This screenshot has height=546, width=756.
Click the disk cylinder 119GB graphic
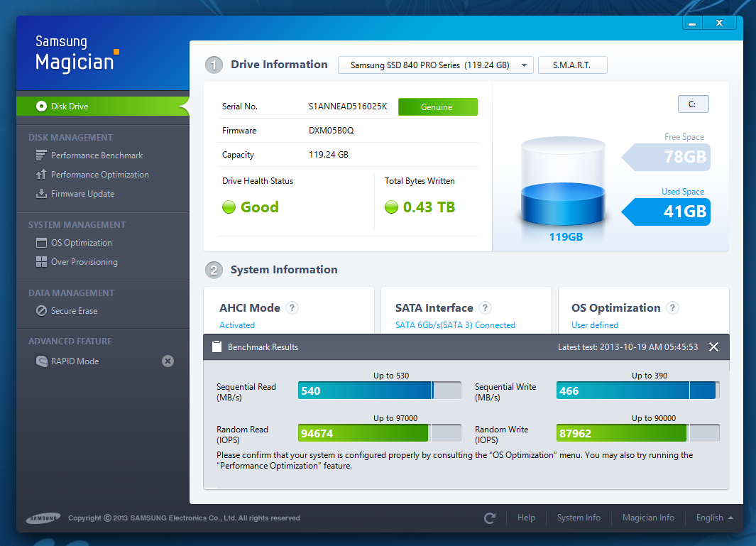563,182
